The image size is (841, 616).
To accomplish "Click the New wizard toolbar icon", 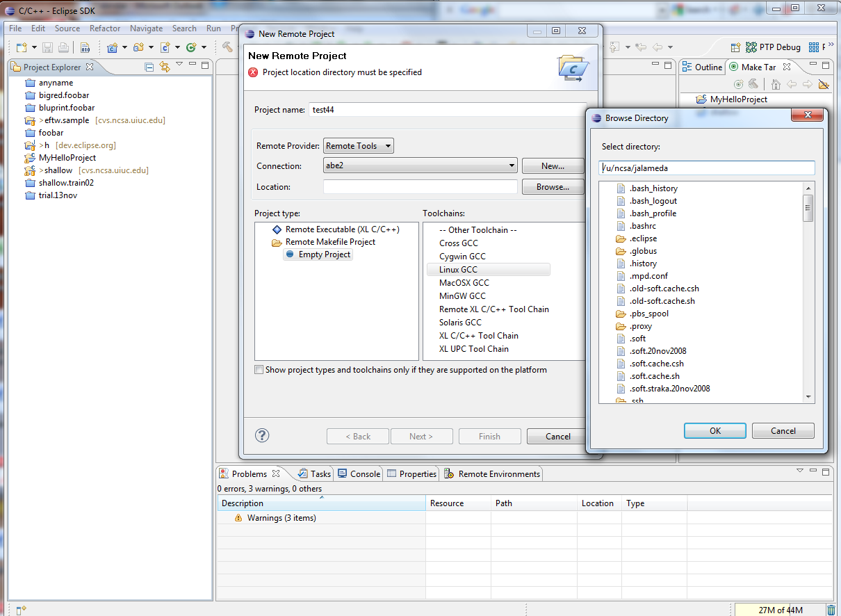I will coord(22,47).
